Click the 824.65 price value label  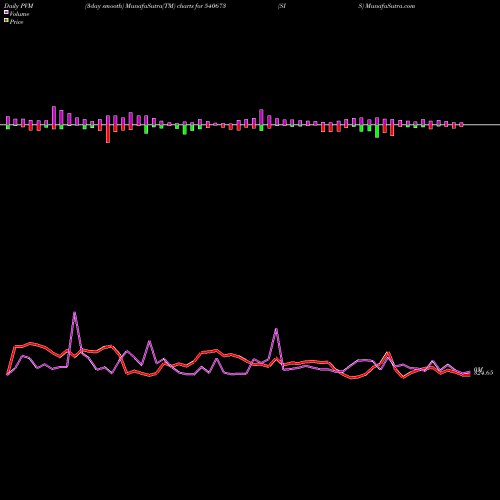pyautogui.click(x=483, y=373)
